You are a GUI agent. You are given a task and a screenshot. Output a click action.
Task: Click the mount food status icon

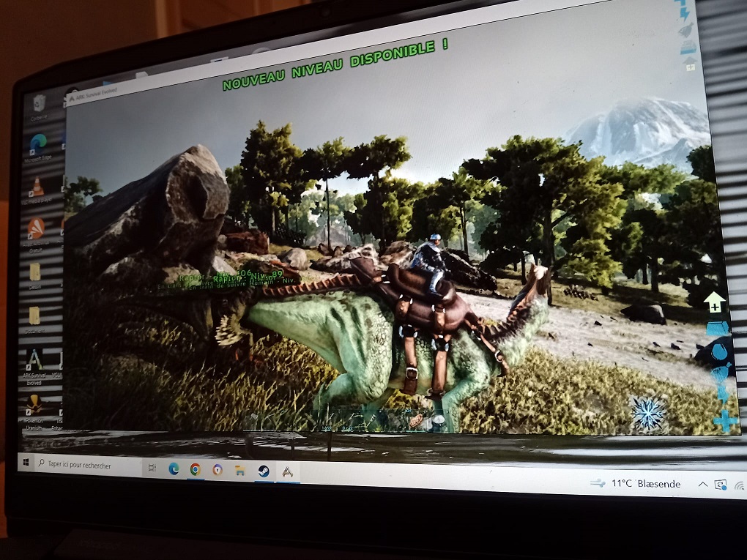[685, 30]
